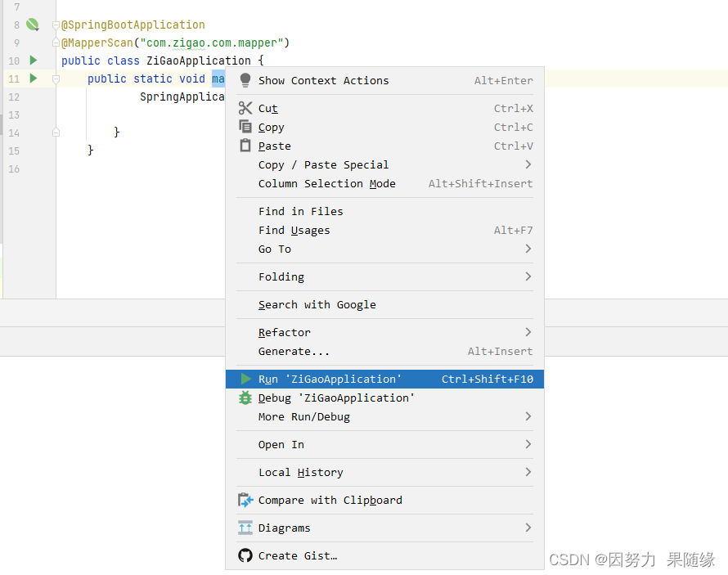Click the bug icon next to Debug 'ZiGaoApplication'
Viewport: 728px width, 575px height.
(245, 398)
